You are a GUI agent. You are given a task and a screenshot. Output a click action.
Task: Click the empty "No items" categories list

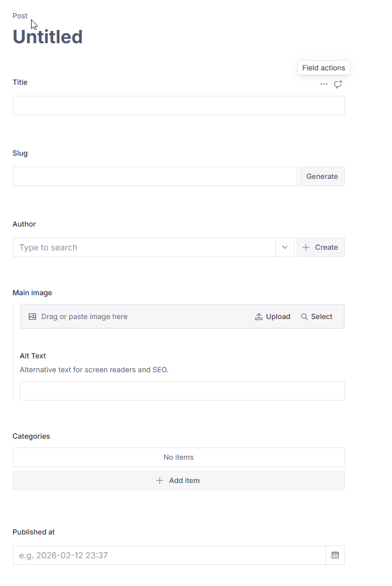pyautogui.click(x=178, y=458)
